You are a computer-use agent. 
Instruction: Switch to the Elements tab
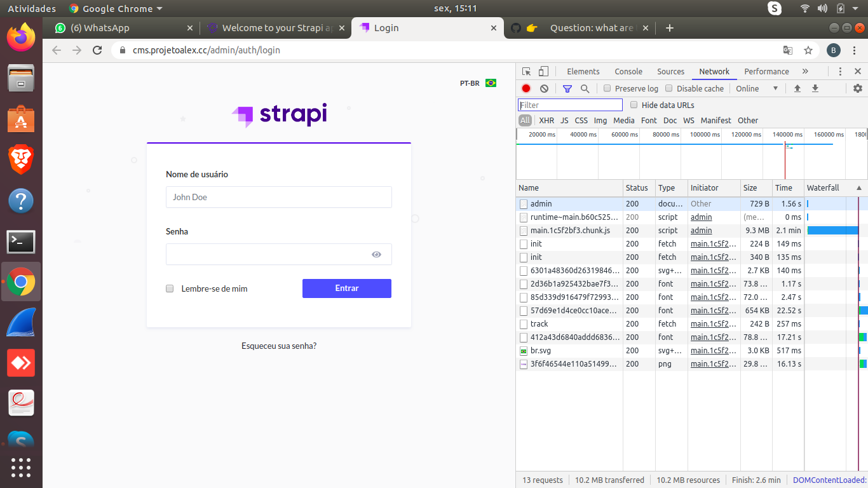583,71
